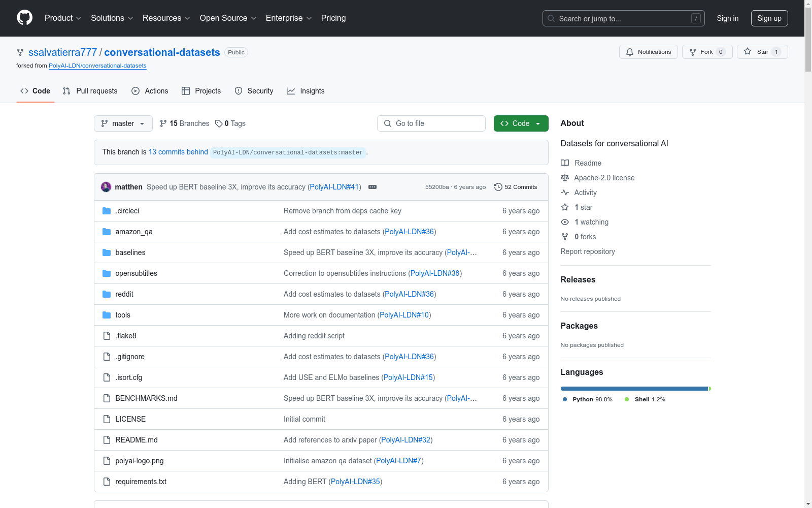Switch to the Code tab
Viewport: 812px width, 508px height.
(x=36, y=91)
